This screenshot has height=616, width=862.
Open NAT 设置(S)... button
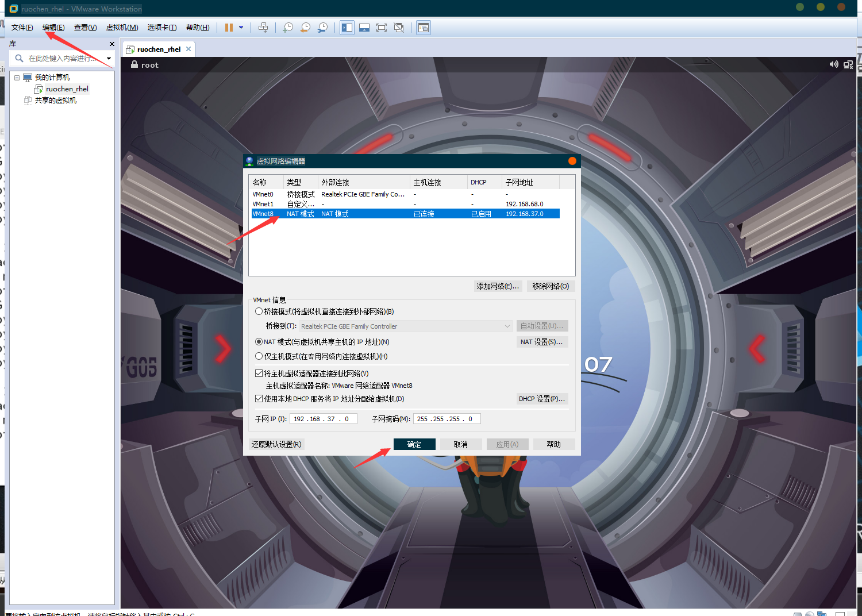point(542,342)
